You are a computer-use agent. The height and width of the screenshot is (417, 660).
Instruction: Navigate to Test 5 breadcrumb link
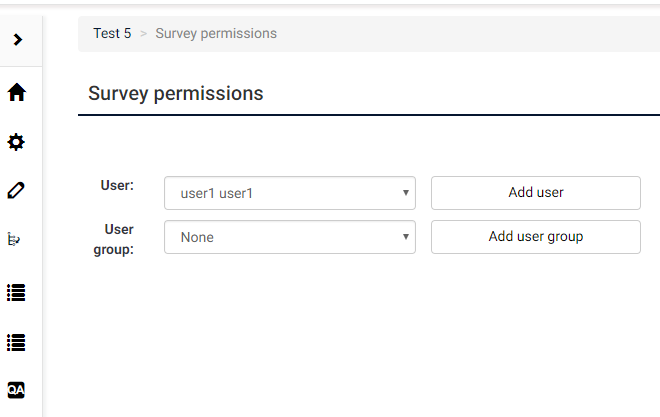(112, 33)
